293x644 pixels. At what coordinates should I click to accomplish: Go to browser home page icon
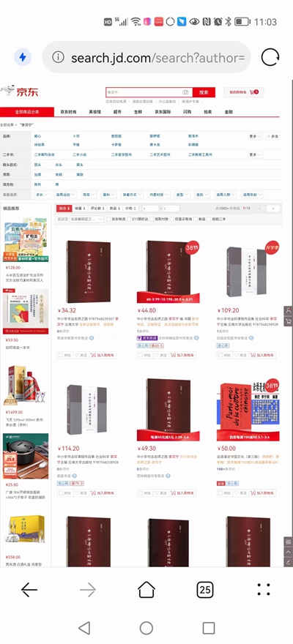[x=146, y=590]
